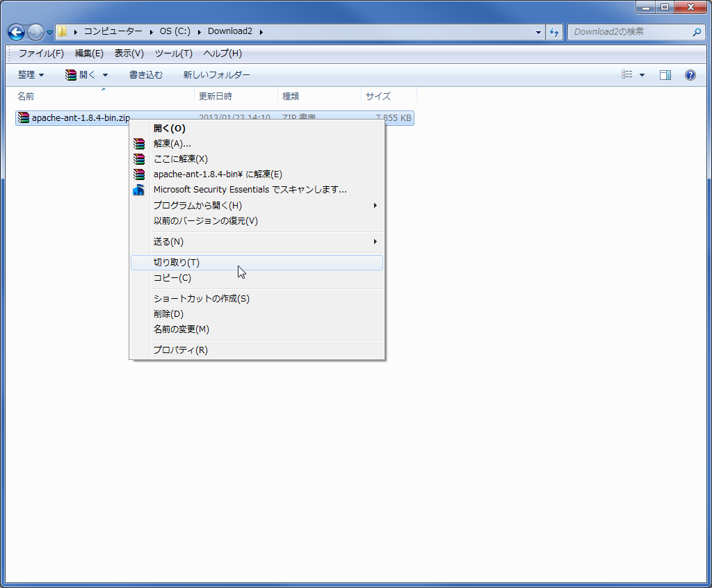712x588 pixels.
Task: Open the ツール(T) menu
Action: 172,53
